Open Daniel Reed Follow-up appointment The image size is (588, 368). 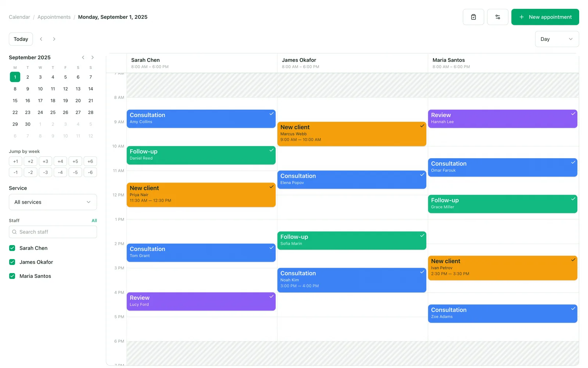pyautogui.click(x=201, y=155)
